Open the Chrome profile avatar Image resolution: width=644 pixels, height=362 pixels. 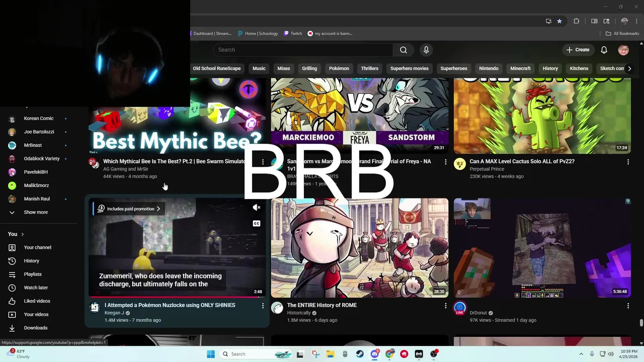624,21
